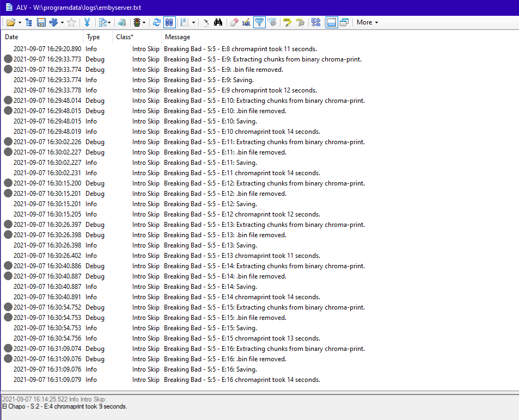The image size is (519, 420).
Task: Select the 'E:13: .bin file removed' message
Action: tap(225, 235)
